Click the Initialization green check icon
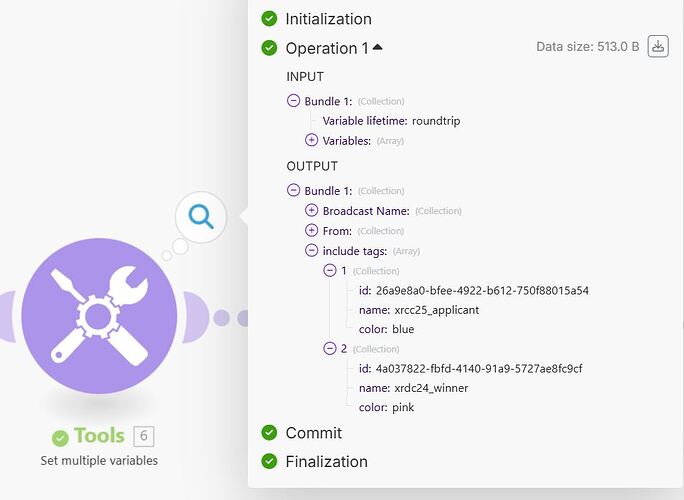 269,19
